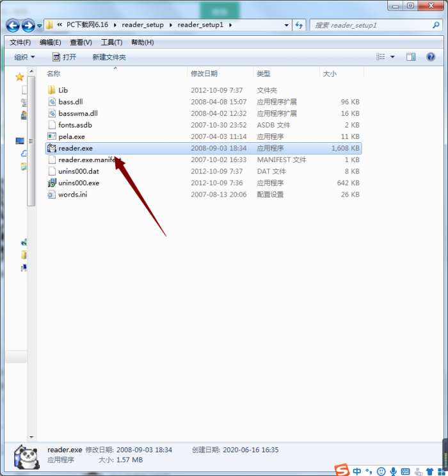Select the Lib folder icon
The height and width of the screenshot is (476, 448).
tap(52, 90)
